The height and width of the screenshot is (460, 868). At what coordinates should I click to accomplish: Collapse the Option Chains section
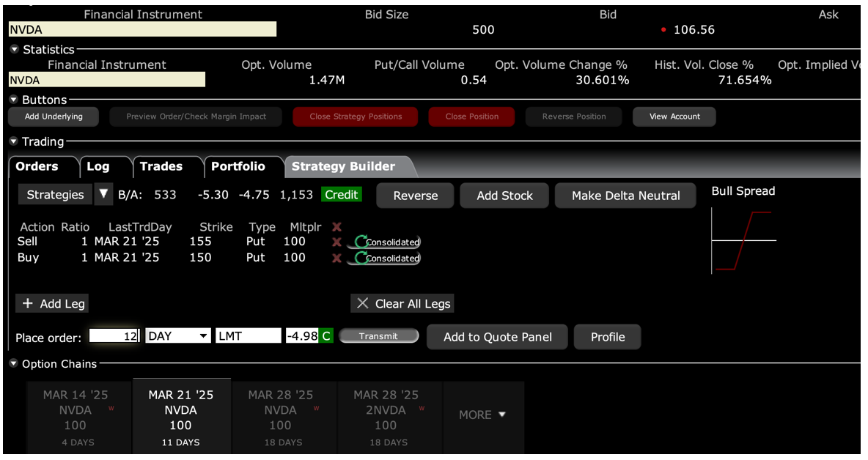tap(15, 364)
